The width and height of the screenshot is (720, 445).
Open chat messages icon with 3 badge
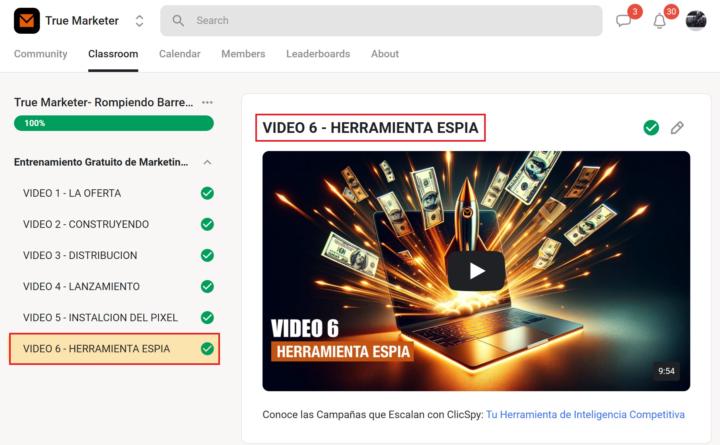point(624,21)
